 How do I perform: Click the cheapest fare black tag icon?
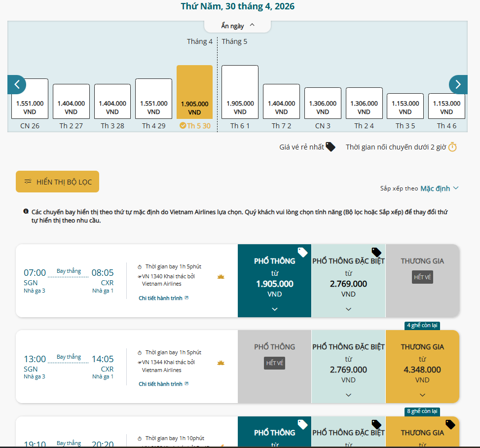pyautogui.click(x=330, y=147)
